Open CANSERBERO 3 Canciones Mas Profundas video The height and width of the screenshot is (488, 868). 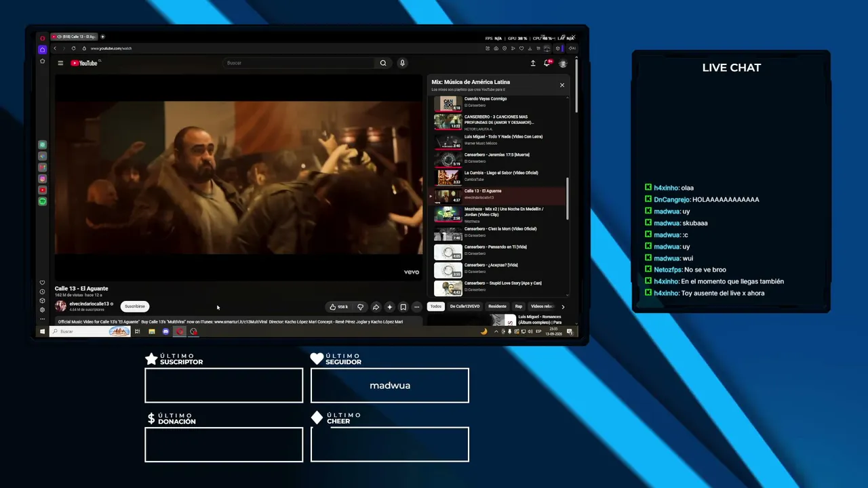coord(498,122)
